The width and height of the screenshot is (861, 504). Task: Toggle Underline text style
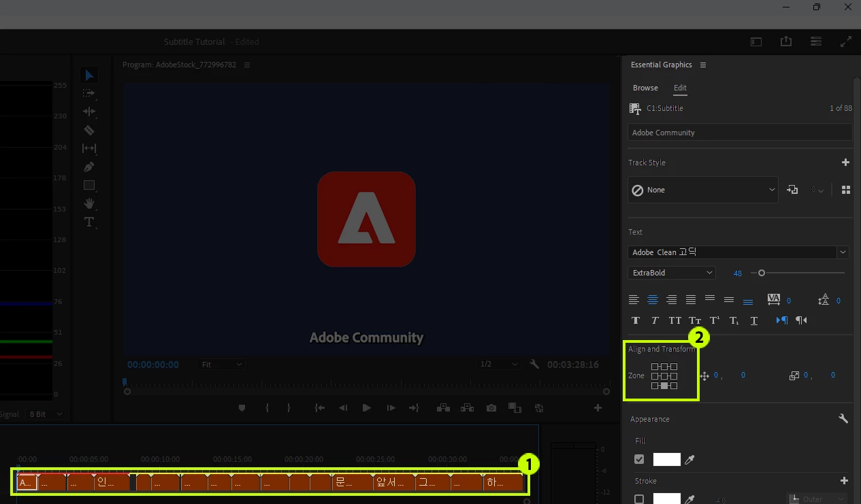point(754,320)
